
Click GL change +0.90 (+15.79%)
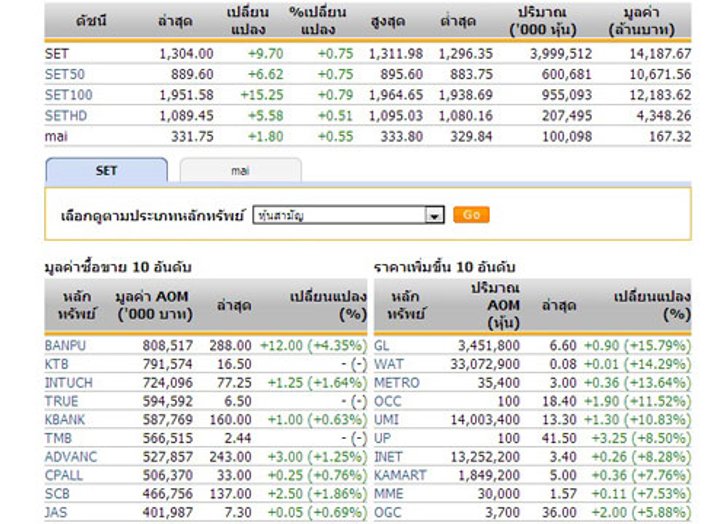coord(637,346)
